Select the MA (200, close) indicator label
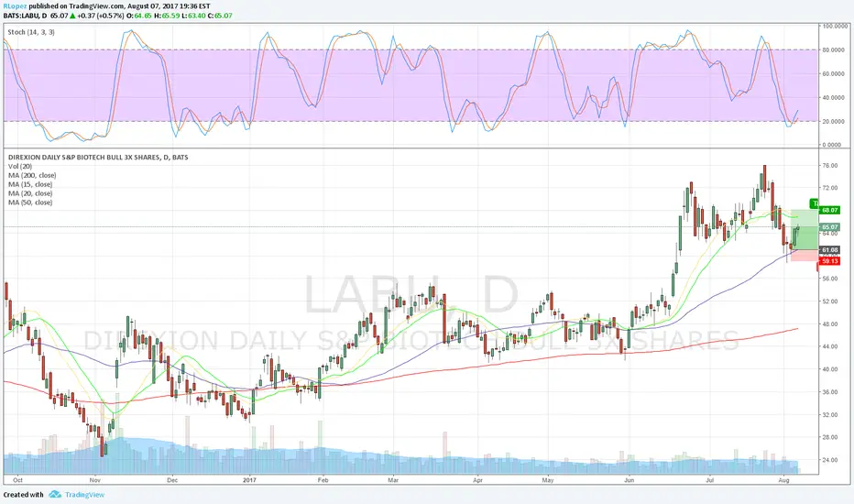The height and width of the screenshot is (504, 854). [x=32, y=175]
